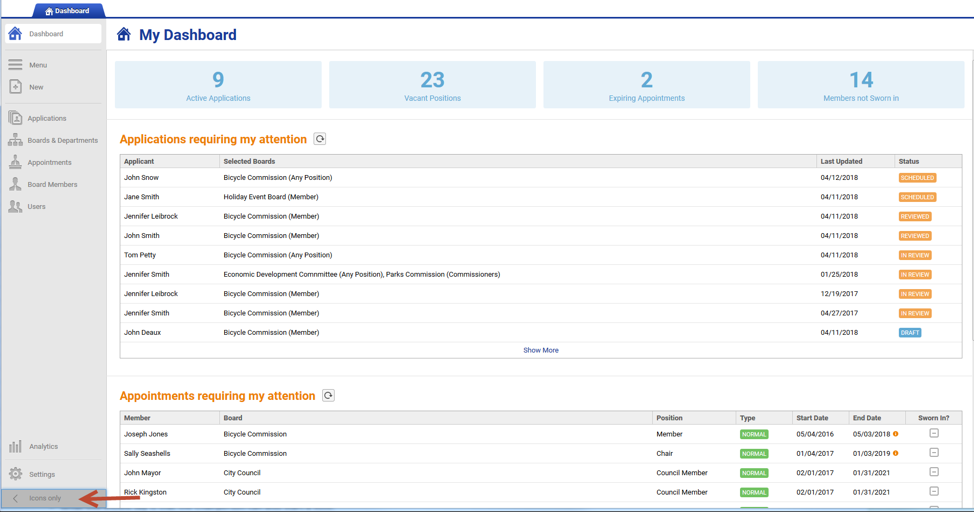Viewport: 974px width, 512px height.
Task: Open Board Members person icon
Action: tap(16, 184)
